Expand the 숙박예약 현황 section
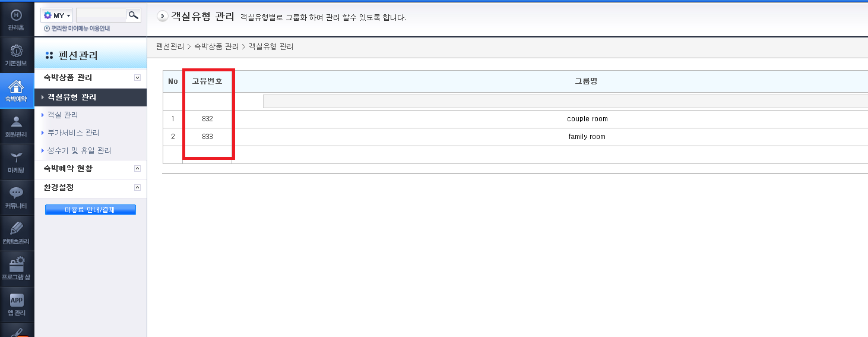Screen dimensions: 868x337 (x=137, y=169)
